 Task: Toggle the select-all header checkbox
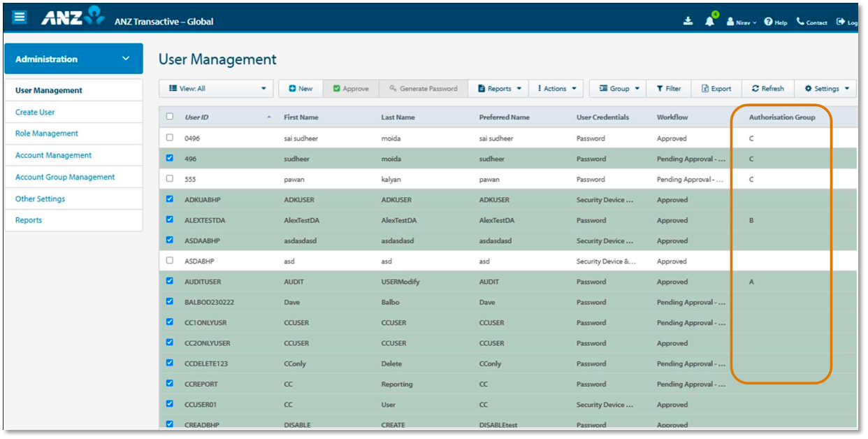click(x=170, y=117)
